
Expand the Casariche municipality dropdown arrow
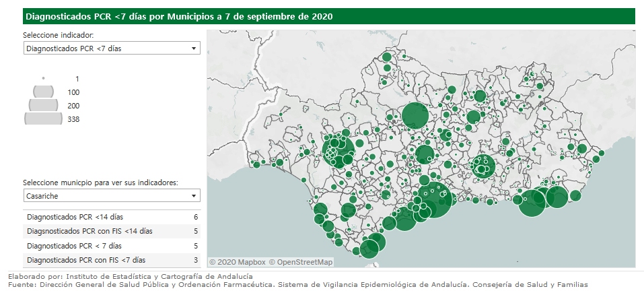(194, 195)
